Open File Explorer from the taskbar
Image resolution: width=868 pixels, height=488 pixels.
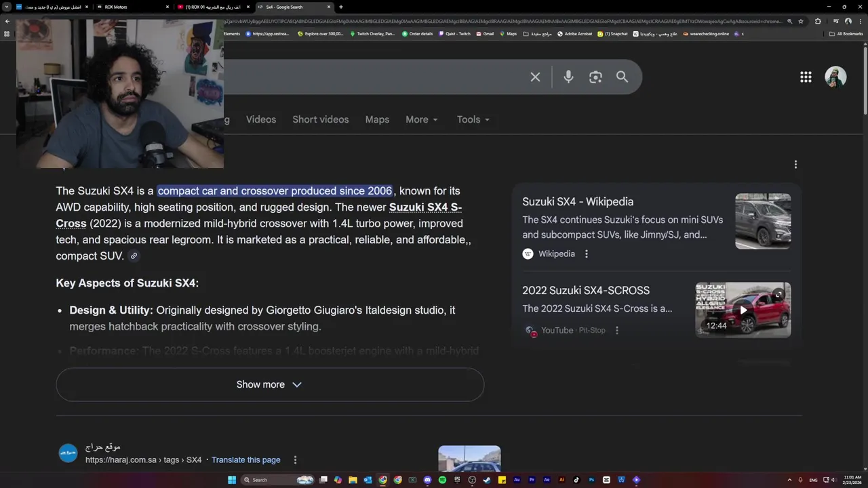[353, 480]
